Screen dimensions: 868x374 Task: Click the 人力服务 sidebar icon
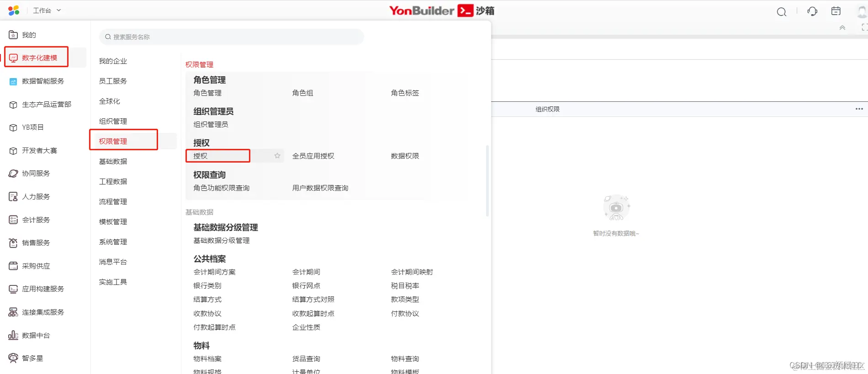[13, 197]
